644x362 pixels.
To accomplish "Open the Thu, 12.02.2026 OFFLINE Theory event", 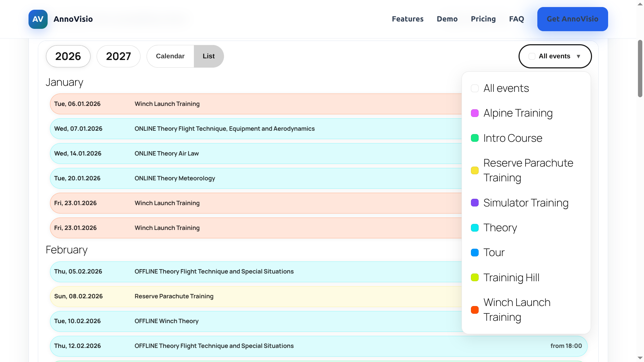I will point(319,346).
